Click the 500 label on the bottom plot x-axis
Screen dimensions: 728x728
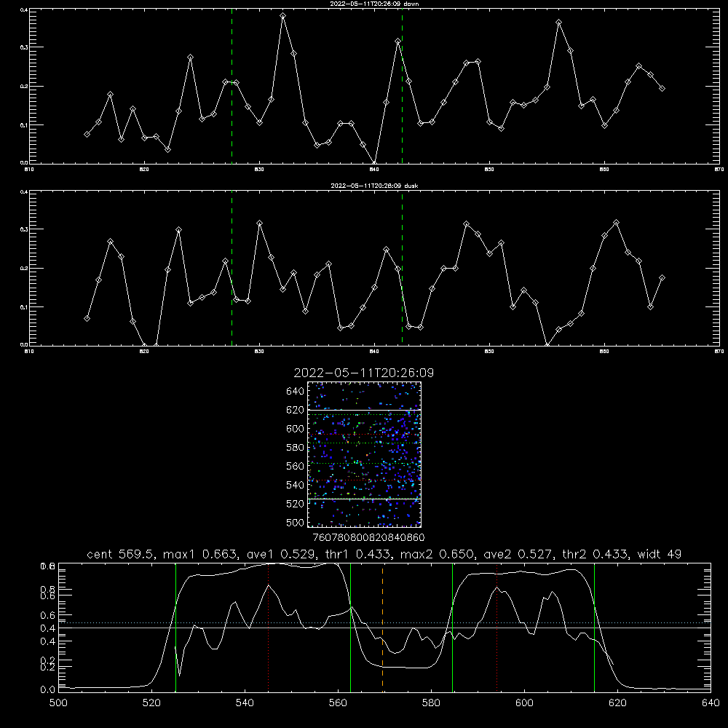click(58, 703)
